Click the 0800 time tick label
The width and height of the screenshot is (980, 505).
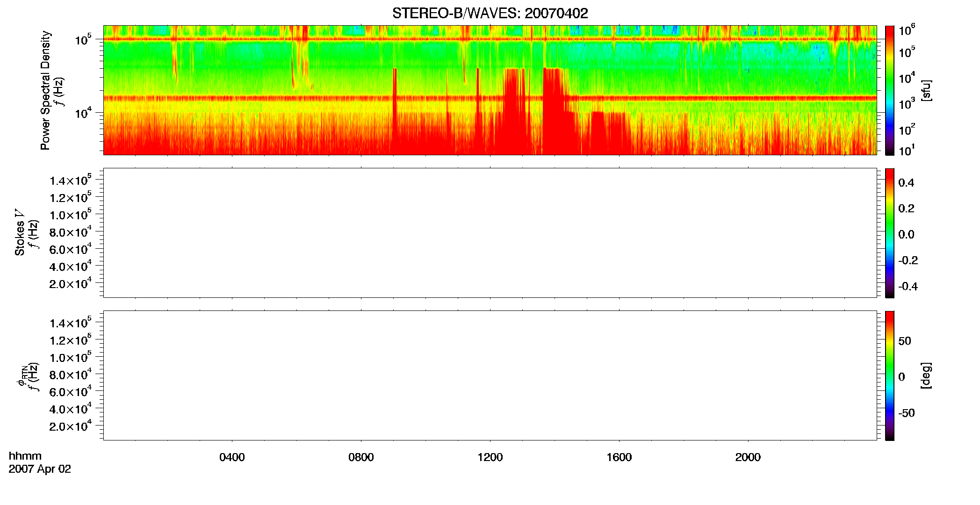click(x=361, y=457)
